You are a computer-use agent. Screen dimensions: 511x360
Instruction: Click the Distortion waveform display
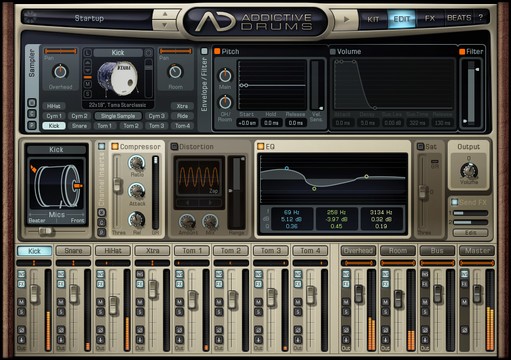(199, 177)
